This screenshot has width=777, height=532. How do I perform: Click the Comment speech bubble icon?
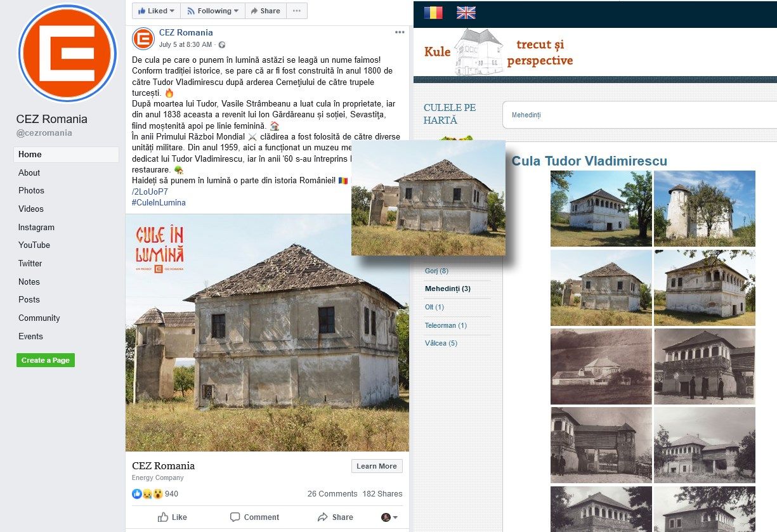pyautogui.click(x=235, y=517)
